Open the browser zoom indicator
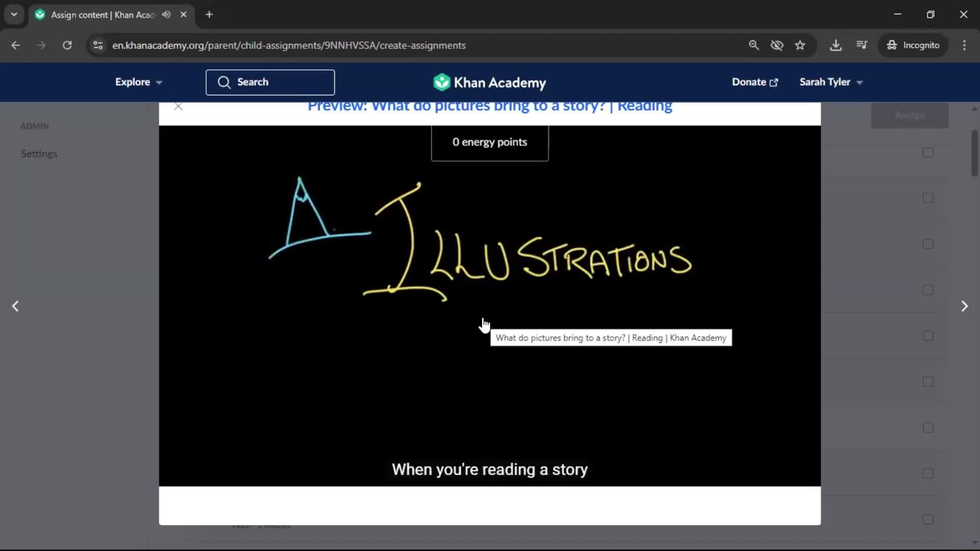Viewport: 980px width, 551px height. click(754, 45)
